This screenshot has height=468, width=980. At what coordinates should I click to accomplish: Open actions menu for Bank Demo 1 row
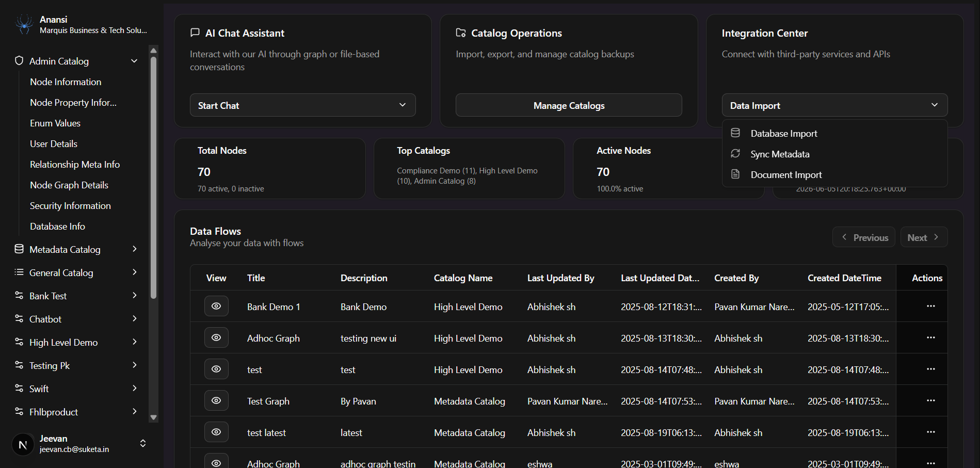coord(931,306)
